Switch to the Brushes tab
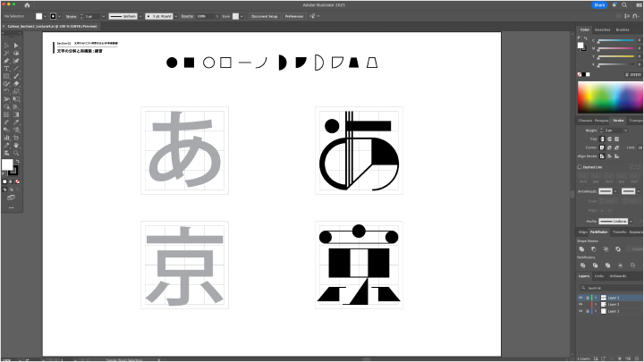 point(623,29)
